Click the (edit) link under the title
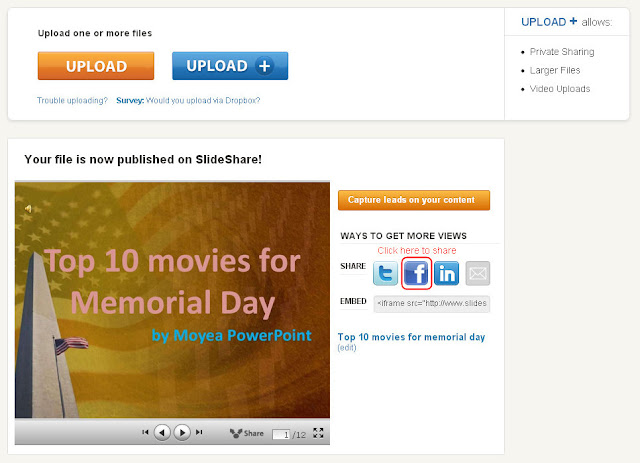Viewport: 640px width, 463px height. pyautogui.click(x=347, y=348)
